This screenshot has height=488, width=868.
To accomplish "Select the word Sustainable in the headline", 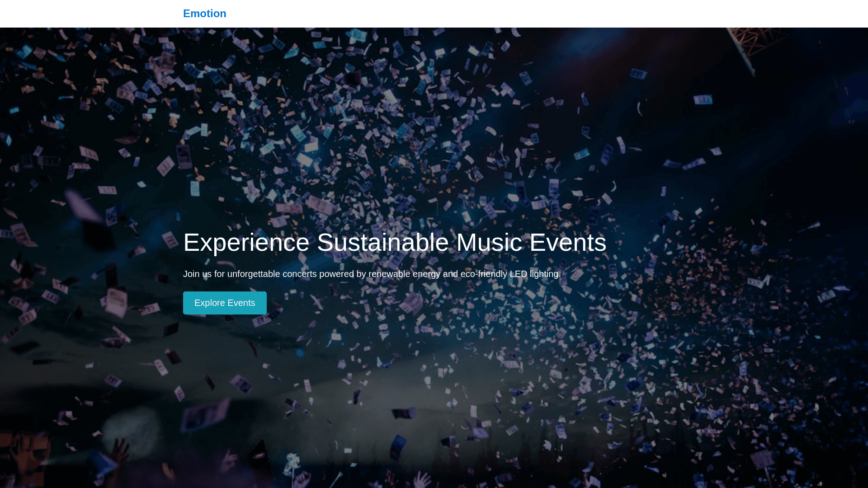I will click(x=382, y=242).
